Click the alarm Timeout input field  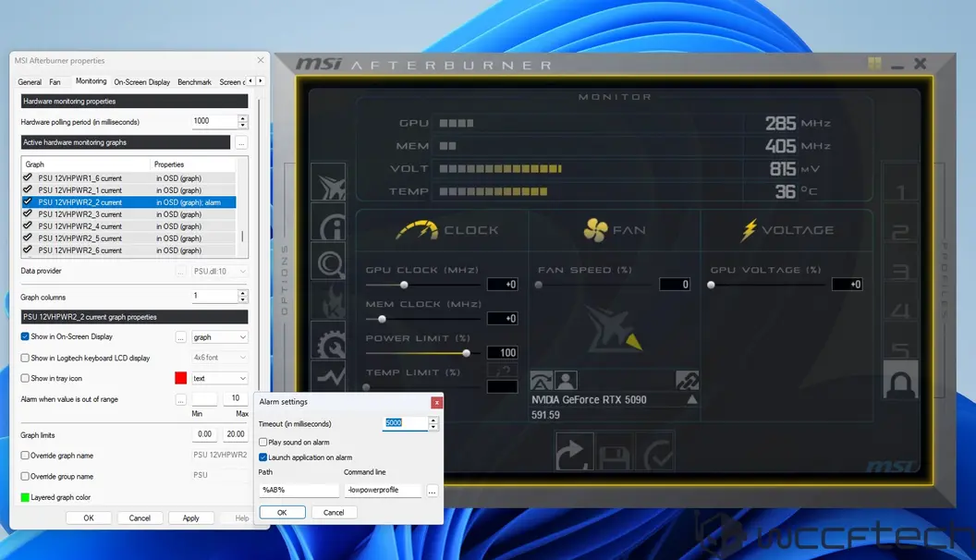pos(405,423)
